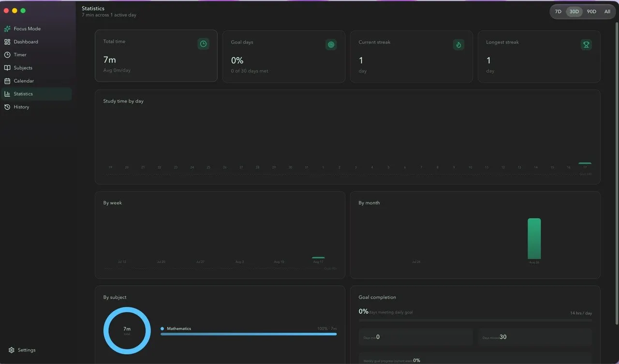Click the '7m' Total time value
The height and width of the screenshot is (364, 619).
click(109, 60)
